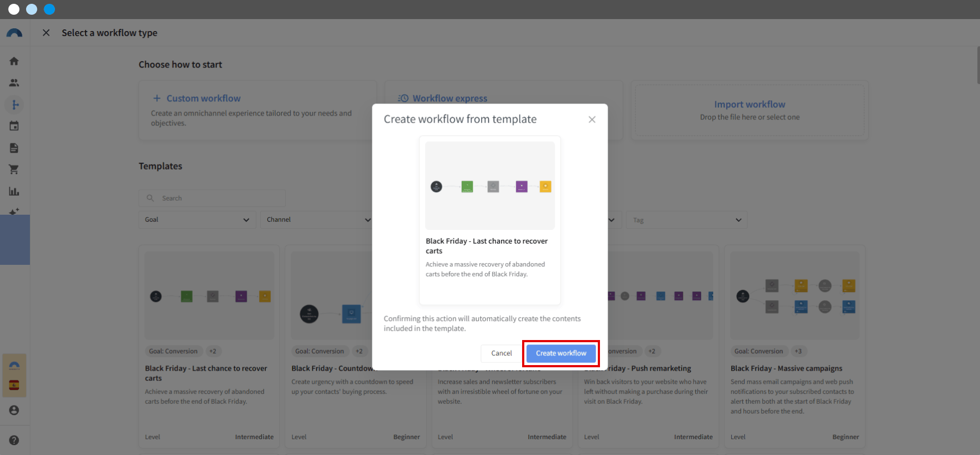The image size is (980, 455).
Task: Click the clock icon beside Workflow express
Action: 403,98
